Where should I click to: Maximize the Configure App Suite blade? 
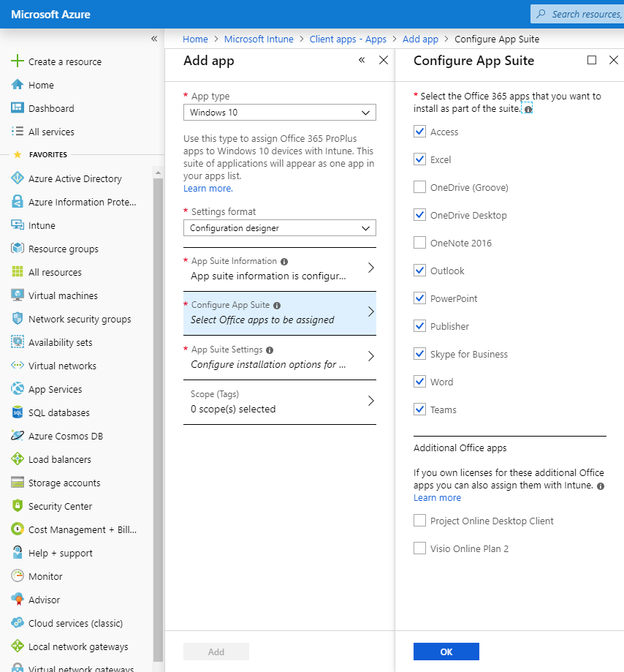592,60
